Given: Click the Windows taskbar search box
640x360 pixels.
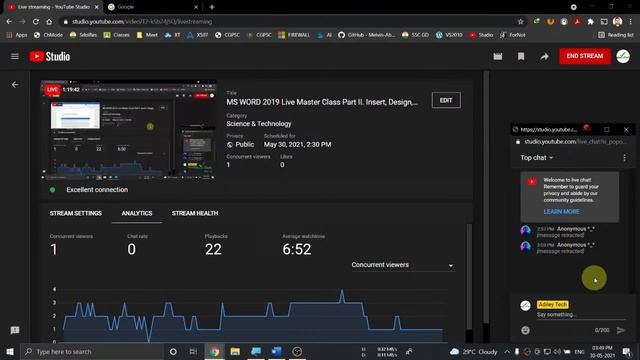Looking at the screenshot, I should pos(92,351).
